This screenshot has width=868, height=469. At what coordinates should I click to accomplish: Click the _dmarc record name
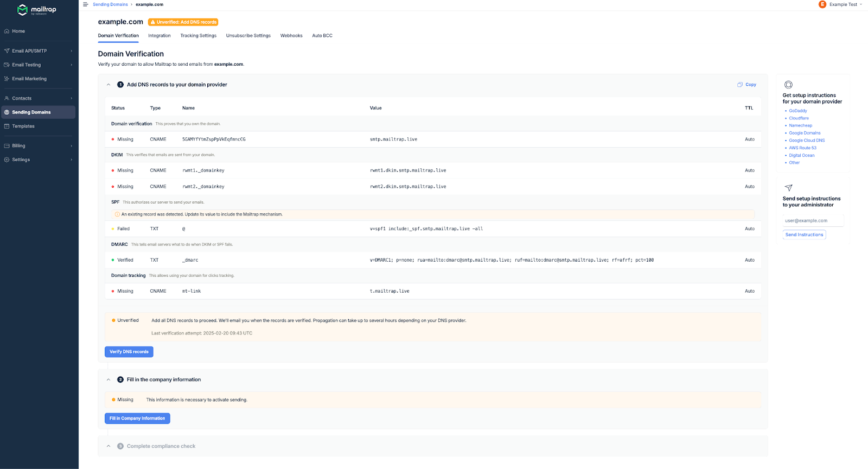coord(190,260)
